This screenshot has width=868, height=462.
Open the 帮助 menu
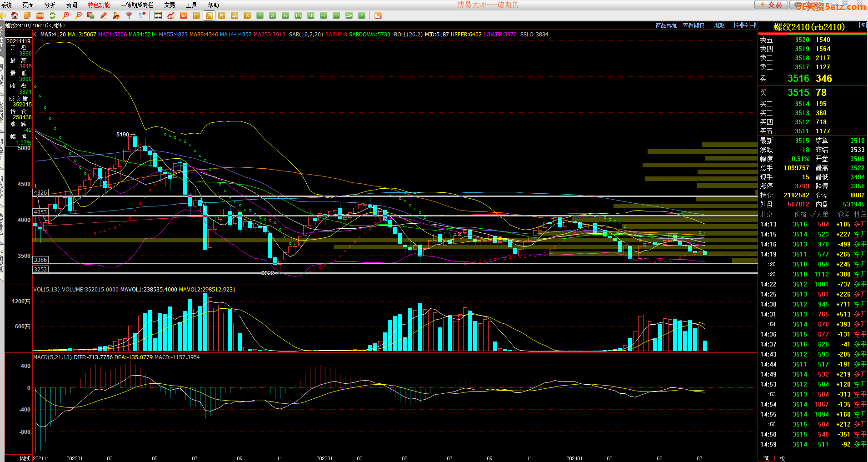coord(213,5)
